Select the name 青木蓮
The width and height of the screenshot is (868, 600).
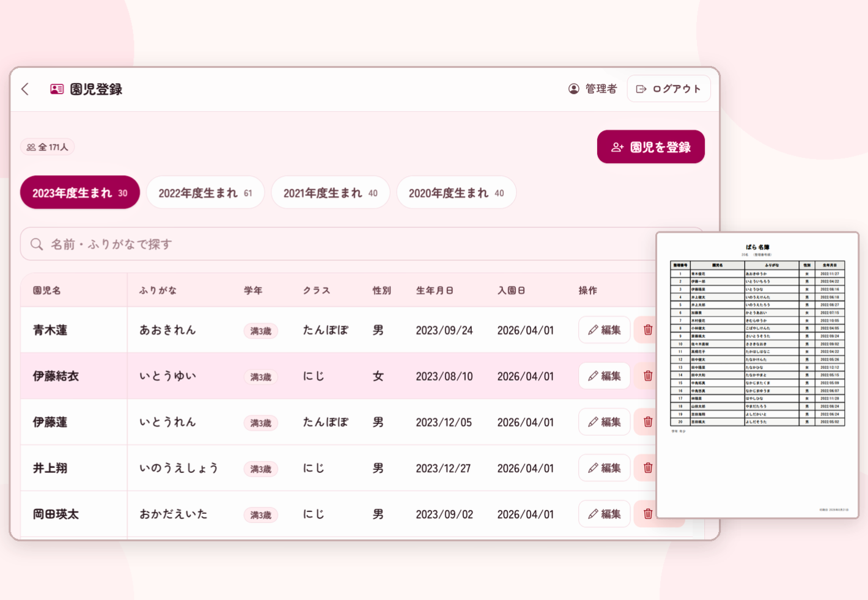50,331
